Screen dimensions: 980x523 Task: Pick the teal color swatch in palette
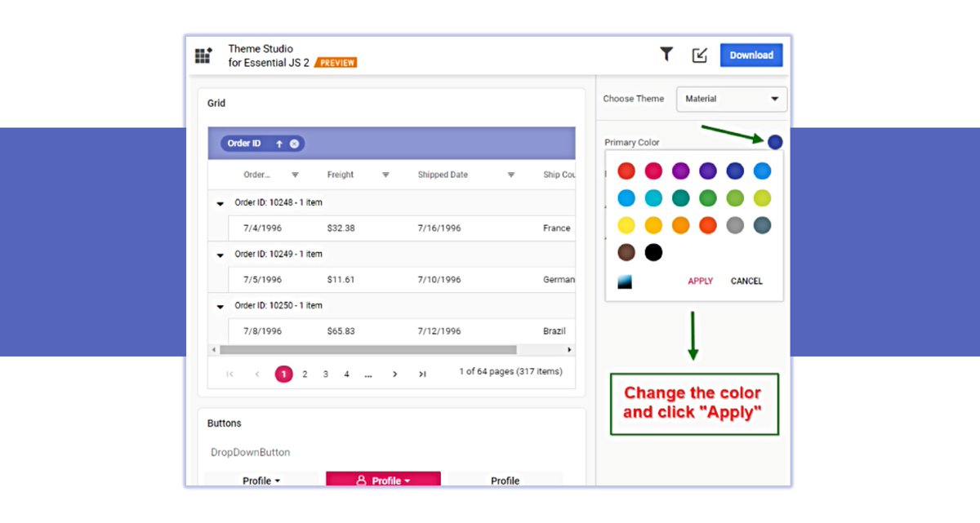tap(680, 197)
